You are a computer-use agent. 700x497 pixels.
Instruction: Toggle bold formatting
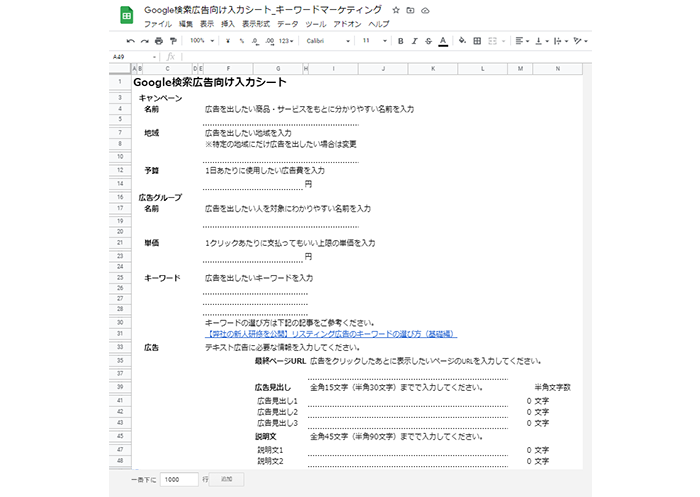(x=400, y=41)
